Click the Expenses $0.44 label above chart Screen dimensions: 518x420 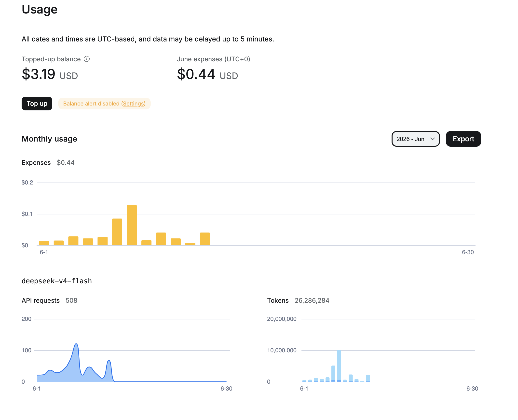pos(48,163)
